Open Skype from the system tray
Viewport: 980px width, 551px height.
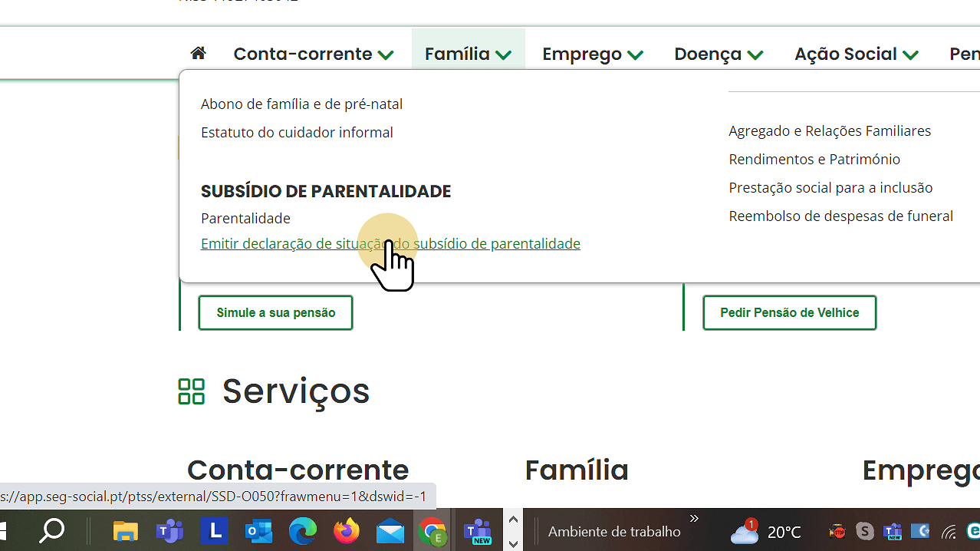tap(864, 531)
